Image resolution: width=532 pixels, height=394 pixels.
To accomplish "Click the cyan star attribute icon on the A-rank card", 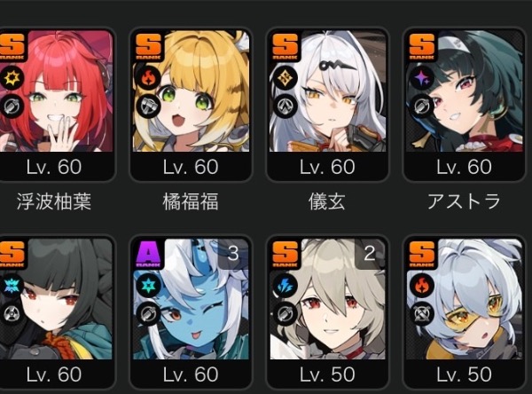I will (x=148, y=286).
